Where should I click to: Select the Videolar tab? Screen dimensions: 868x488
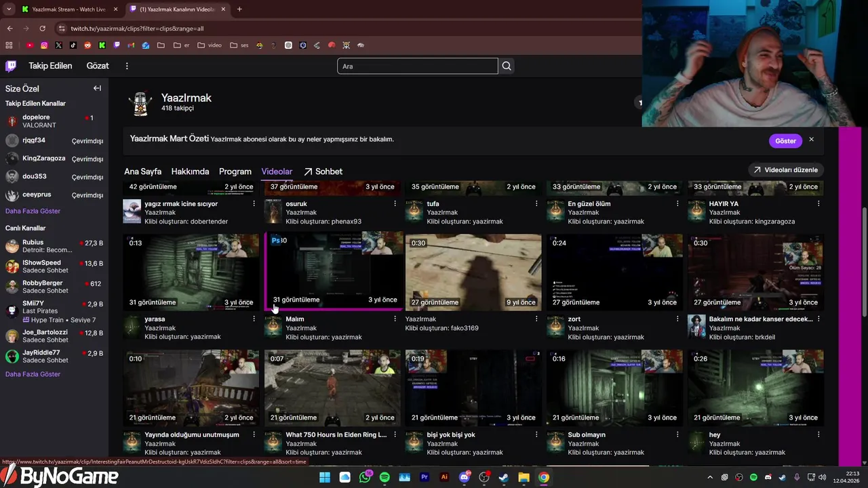tap(277, 171)
